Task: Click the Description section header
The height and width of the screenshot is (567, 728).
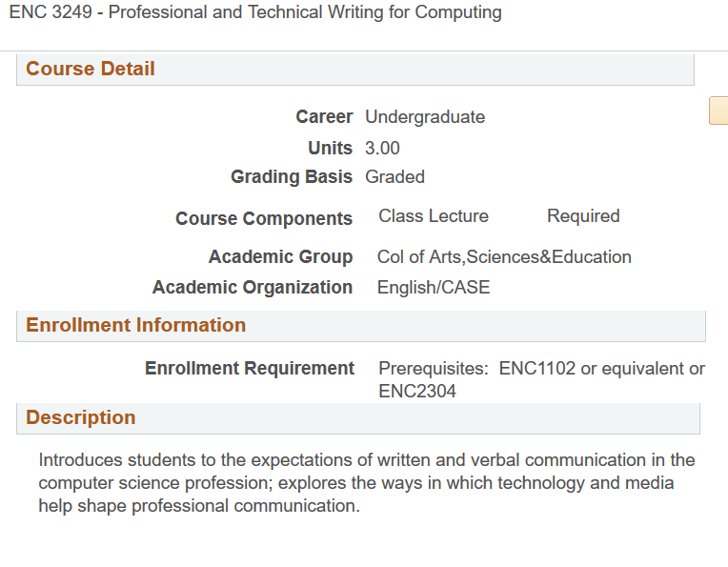Action: point(81,418)
